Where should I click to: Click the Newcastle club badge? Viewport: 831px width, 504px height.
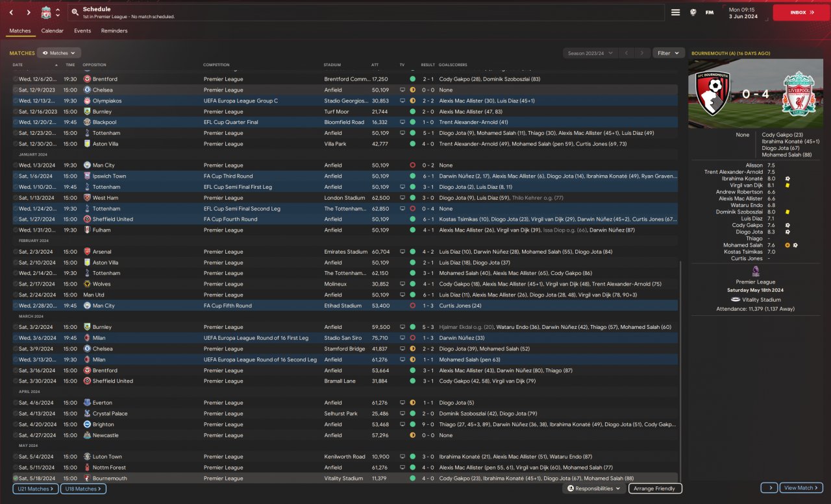click(87, 435)
